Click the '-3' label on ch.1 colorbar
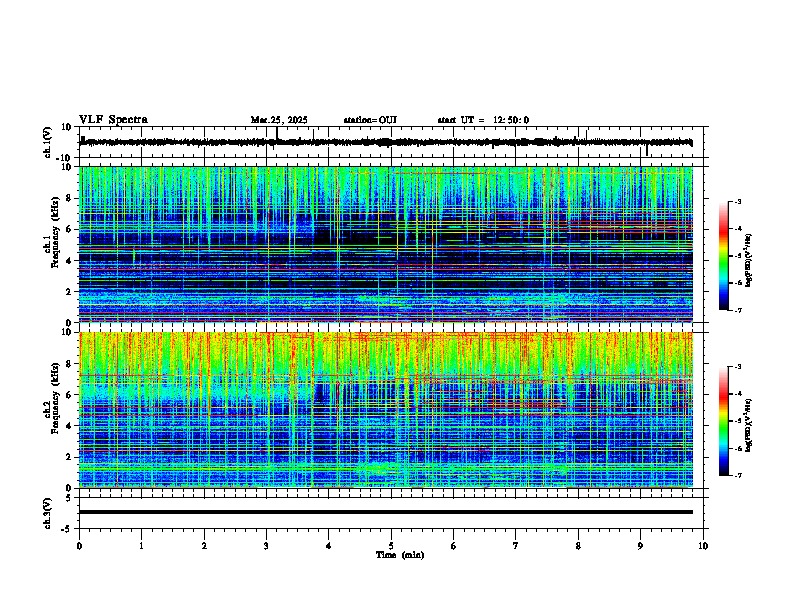The image size is (792, 612). pos(738,201)
